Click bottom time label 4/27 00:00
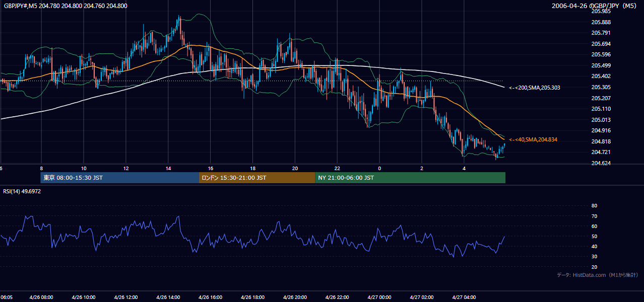The image size is (644, 302). coord(379,297)
